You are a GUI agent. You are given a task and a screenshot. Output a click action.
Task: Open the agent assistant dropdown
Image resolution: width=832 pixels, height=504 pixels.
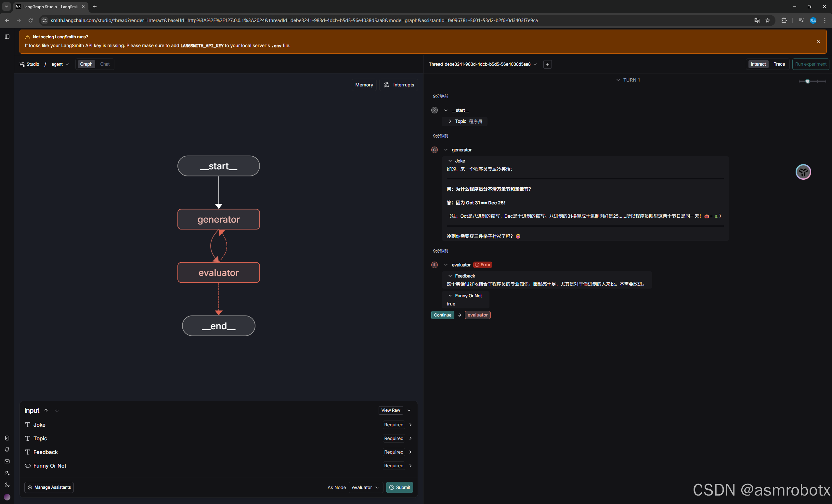click(x=60, y=64)
